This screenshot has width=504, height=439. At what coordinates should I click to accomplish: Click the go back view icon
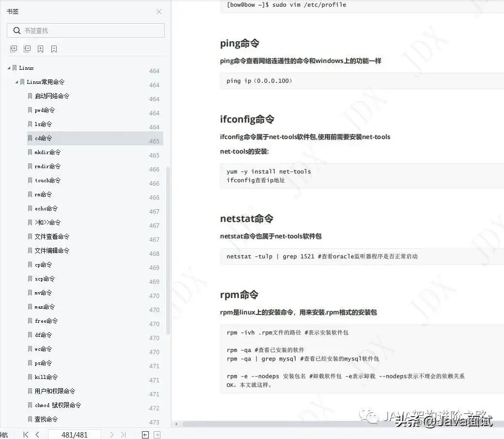[145, 435]
